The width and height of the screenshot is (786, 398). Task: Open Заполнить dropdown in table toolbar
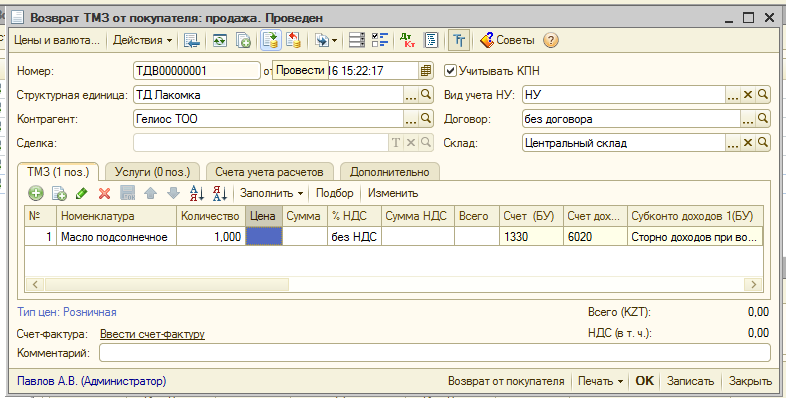coord(272,193)
